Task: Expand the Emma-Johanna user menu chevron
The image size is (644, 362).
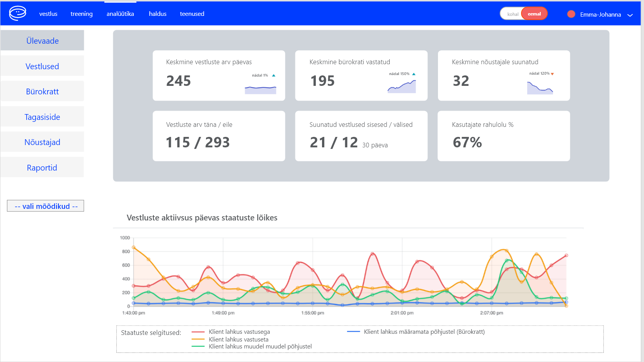Action: [x=630, y=15]
